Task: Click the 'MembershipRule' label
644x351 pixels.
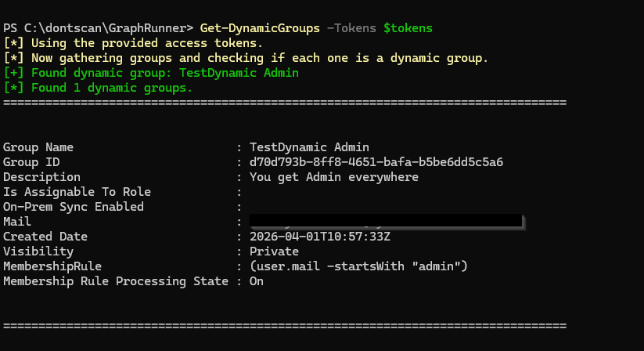Action: click(x=52, y=266)
